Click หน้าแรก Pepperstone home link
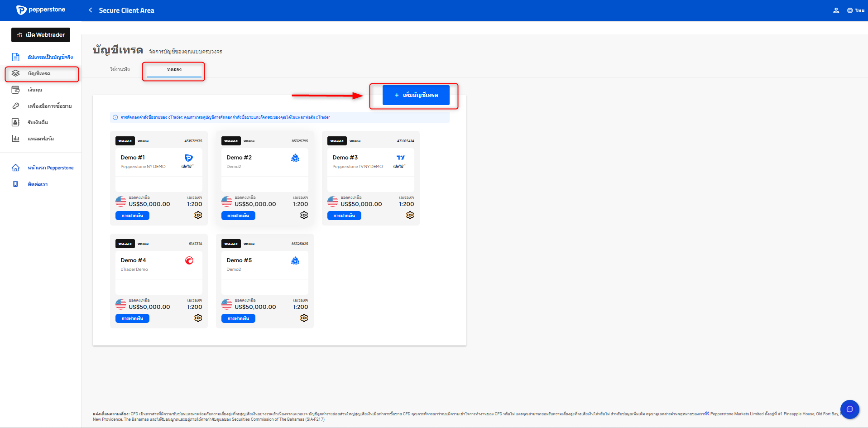 (50, 168)
